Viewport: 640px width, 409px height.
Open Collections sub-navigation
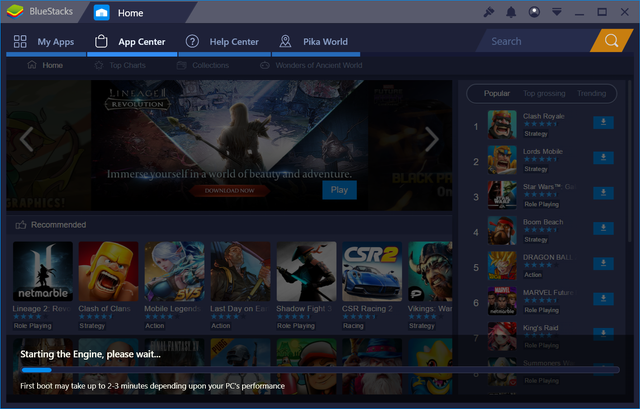(x=203, y=65)
